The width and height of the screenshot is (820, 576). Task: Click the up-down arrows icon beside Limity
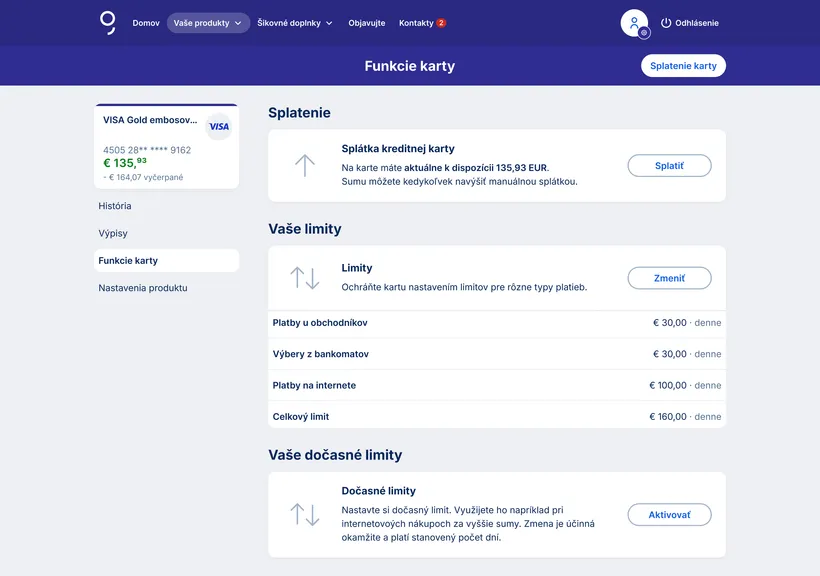click(x=305, y=278)
